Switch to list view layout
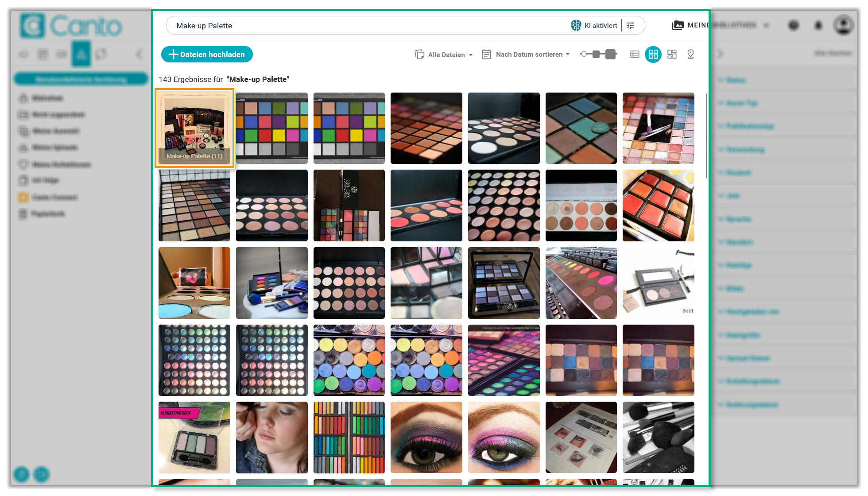Image resolution: width=868 pixels, height=496 pixels. (x=635, y=54)
